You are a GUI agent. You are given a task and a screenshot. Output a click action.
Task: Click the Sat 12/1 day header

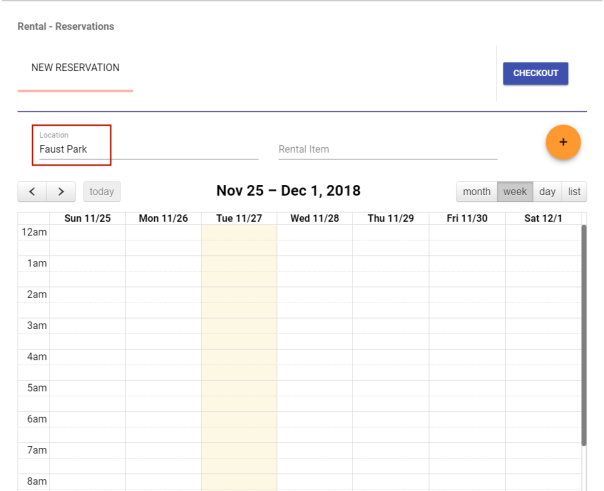543,218
